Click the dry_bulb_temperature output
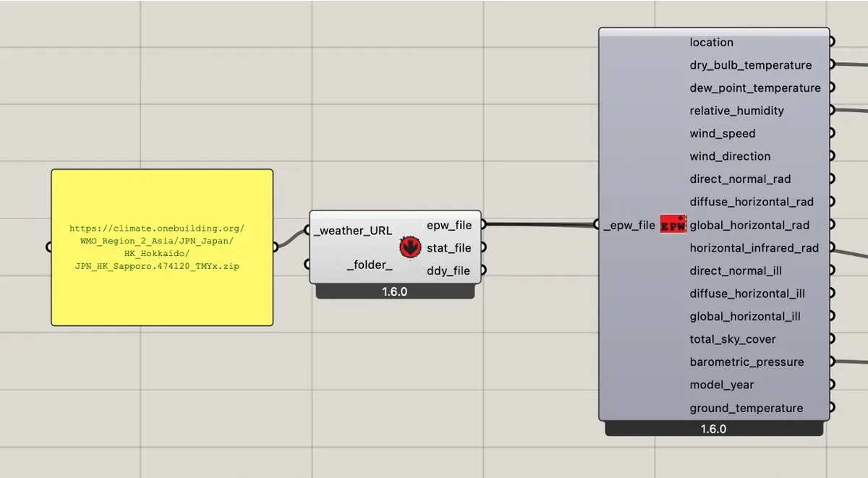 tap(751, 65)
